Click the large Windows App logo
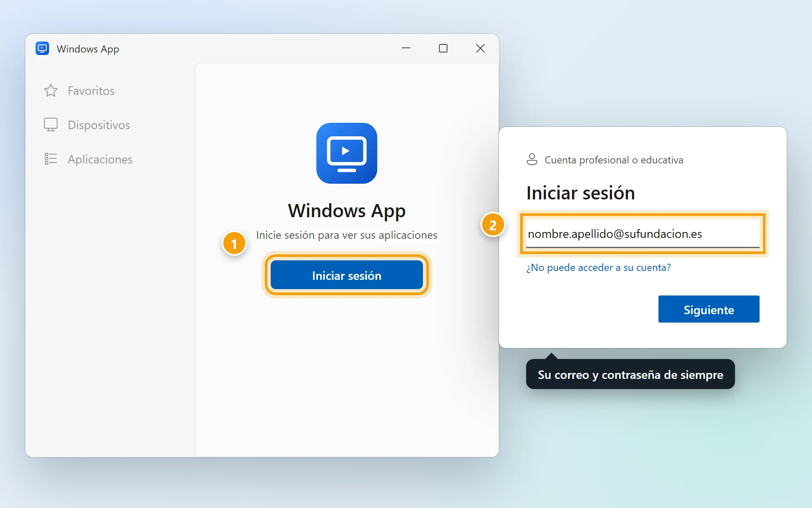This screenshot has width=812, height=508. 347,153
